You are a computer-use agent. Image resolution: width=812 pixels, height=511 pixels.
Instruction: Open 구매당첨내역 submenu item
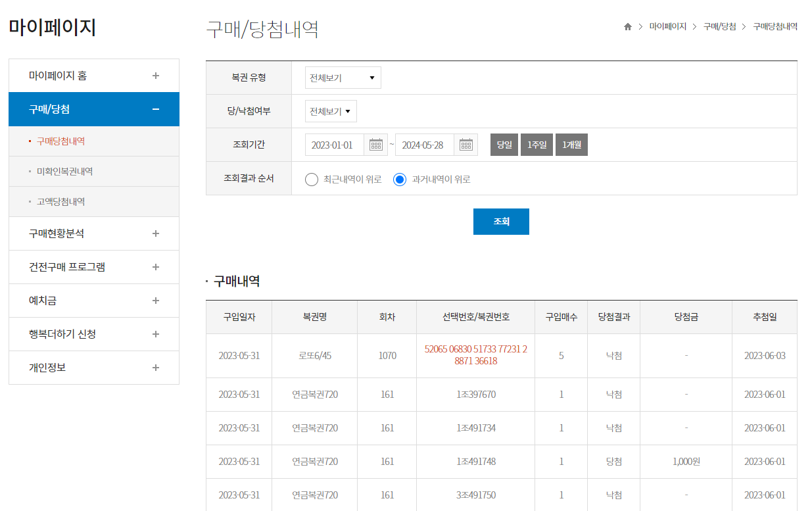click(x=60, y=141)
